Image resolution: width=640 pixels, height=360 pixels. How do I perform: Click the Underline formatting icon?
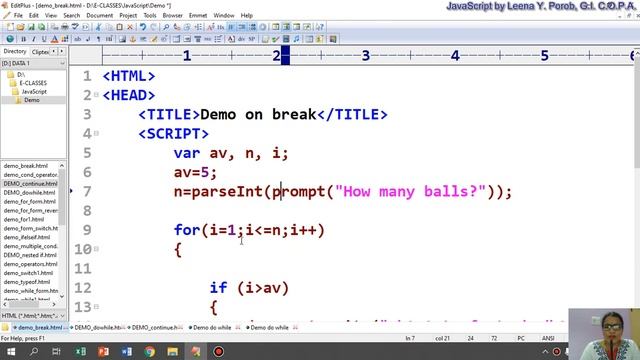(x=44, y=39)
